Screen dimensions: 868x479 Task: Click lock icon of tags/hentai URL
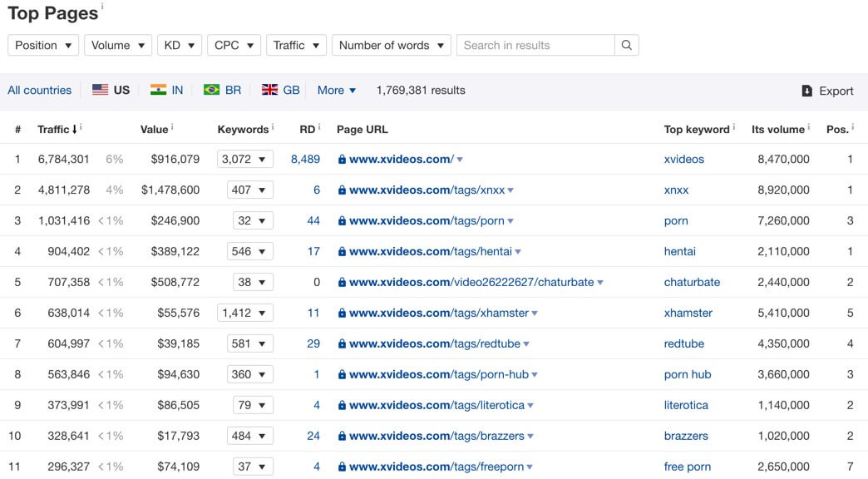coord(342,251)
